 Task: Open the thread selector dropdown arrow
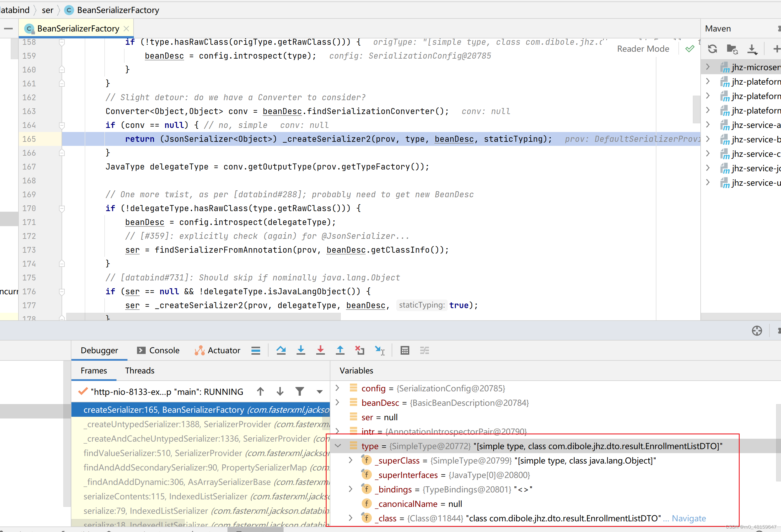(320, 392)
